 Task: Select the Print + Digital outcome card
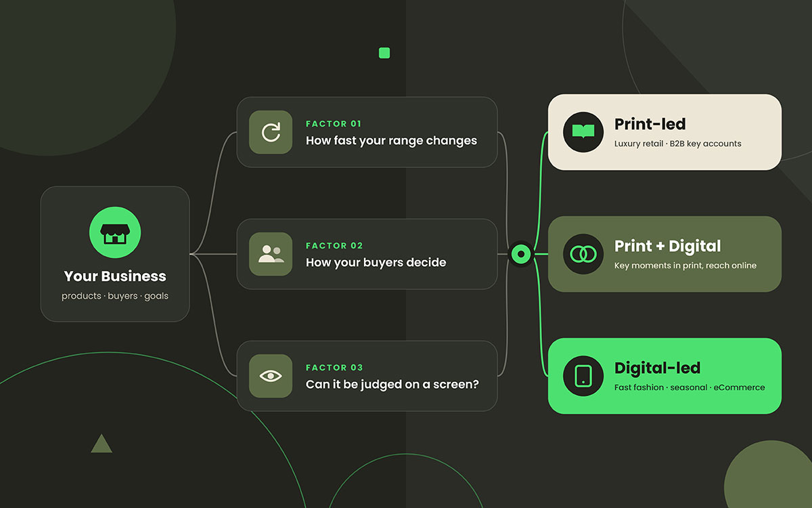tap(664, 254)
